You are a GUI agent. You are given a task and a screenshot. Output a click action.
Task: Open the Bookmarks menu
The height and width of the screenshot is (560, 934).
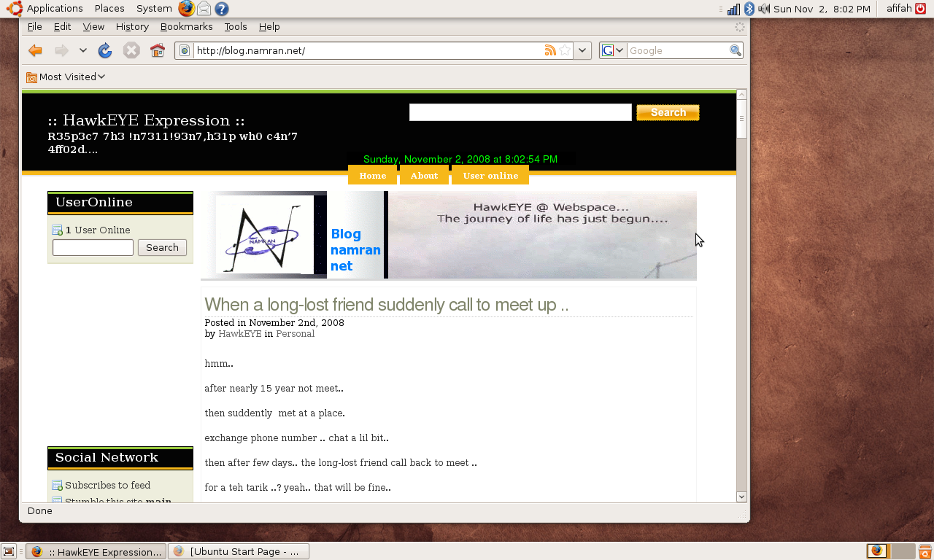(186, 27)
